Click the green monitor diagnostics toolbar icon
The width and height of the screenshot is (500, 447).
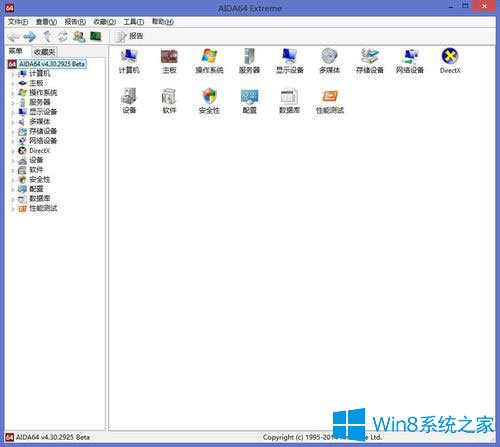click(x=96, y=36)
